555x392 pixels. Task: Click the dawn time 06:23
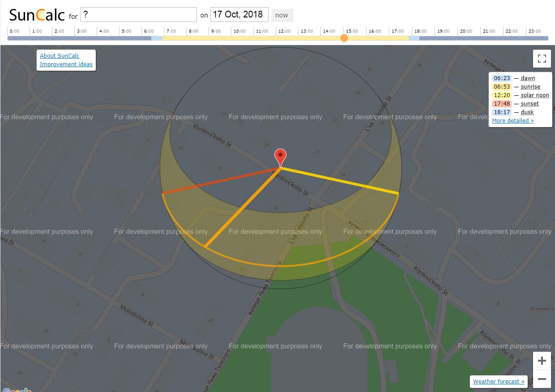(502, 78)
